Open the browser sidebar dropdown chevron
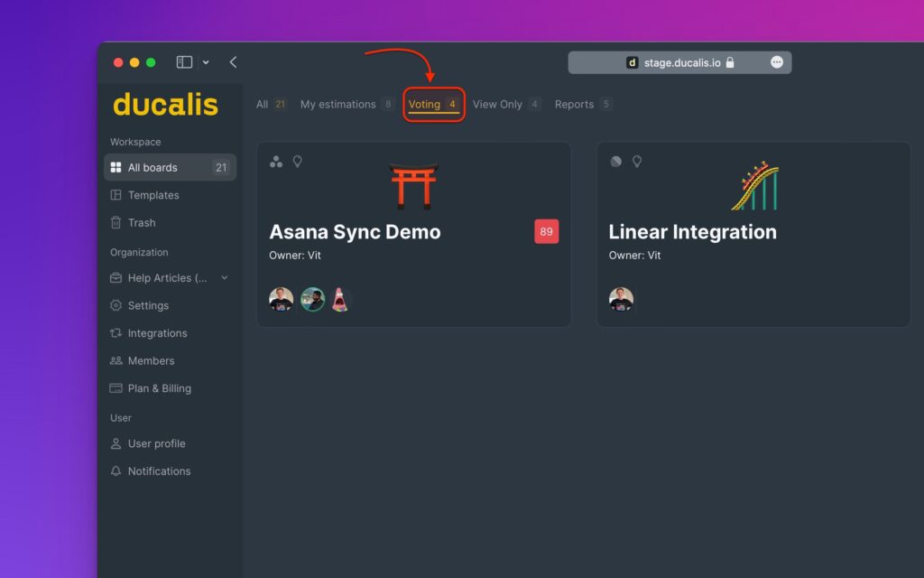The height and width of the screenshot is (578, 924). (206, 62)
